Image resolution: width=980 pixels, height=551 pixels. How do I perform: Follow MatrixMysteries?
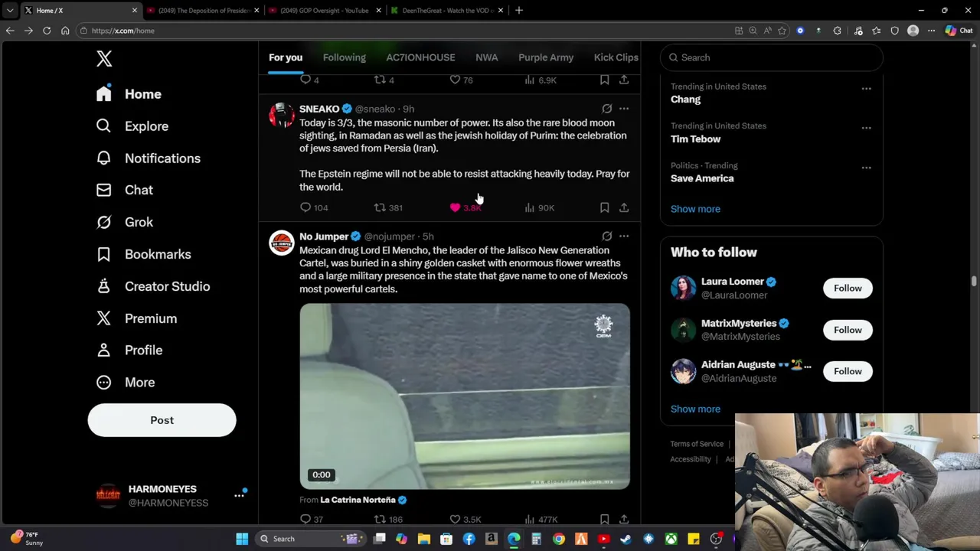[848, 330]
